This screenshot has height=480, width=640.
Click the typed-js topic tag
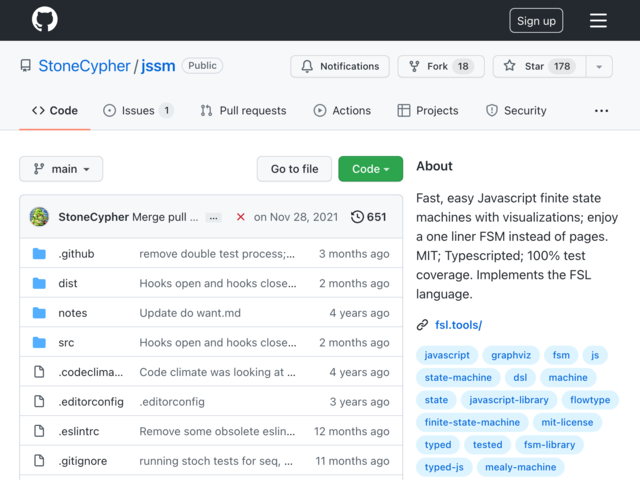[x=444, y=467]
